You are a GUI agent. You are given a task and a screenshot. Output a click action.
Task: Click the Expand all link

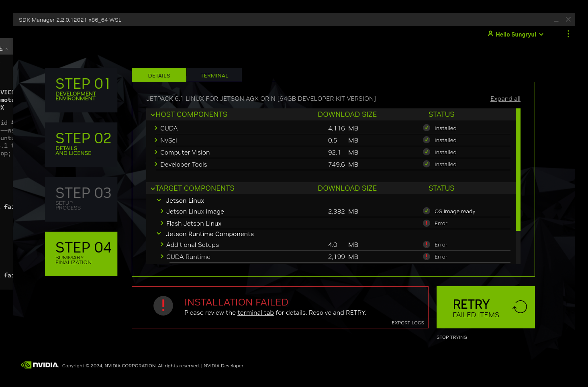pyautogui.click(x=505, y=99)
